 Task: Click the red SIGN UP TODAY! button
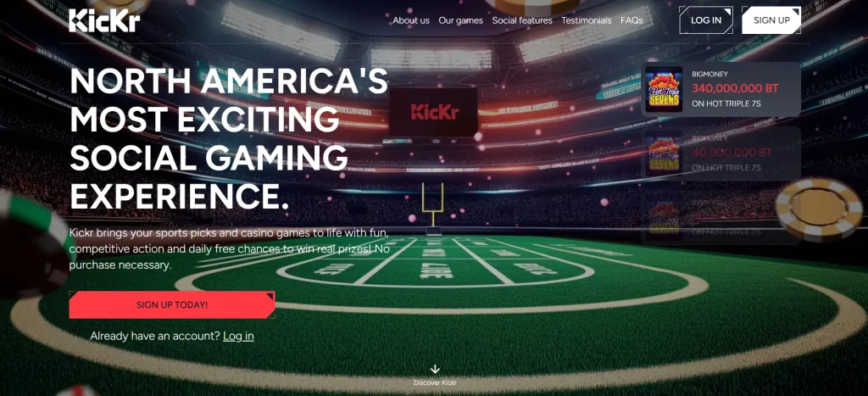pos(171,304)
